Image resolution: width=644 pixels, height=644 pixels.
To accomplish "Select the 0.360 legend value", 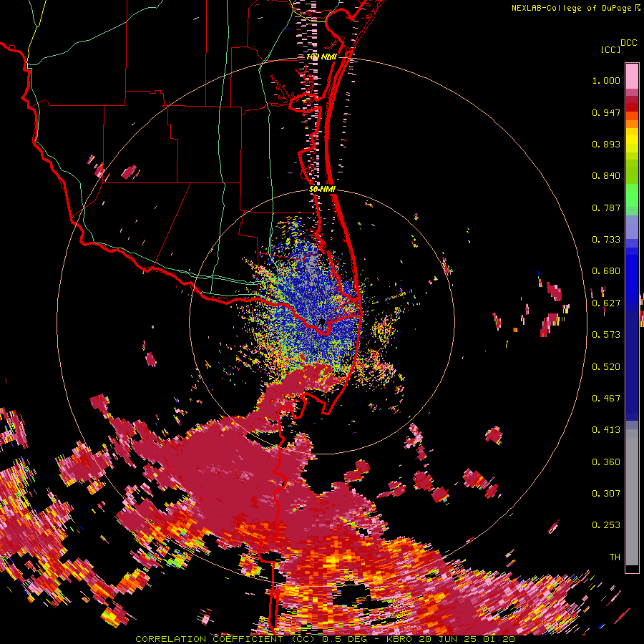I will tap(606, 462).
